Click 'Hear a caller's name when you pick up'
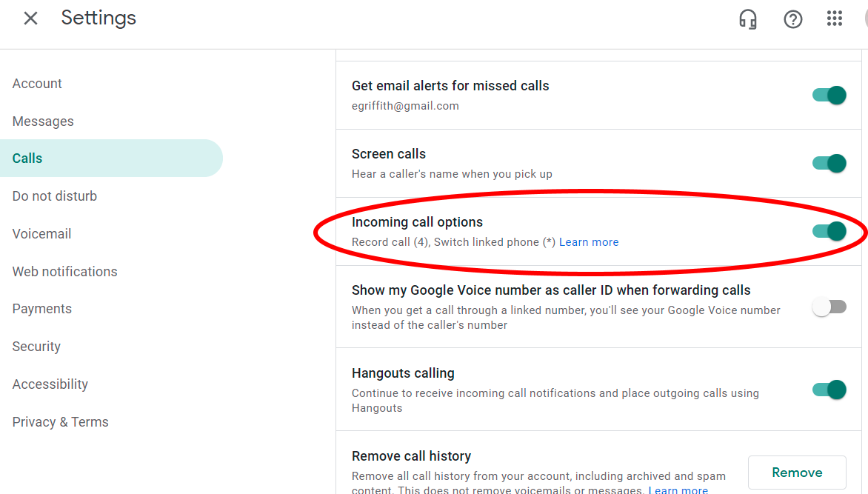Image resolution: width=868 pixels, height=494 pixels. [452, 174]
